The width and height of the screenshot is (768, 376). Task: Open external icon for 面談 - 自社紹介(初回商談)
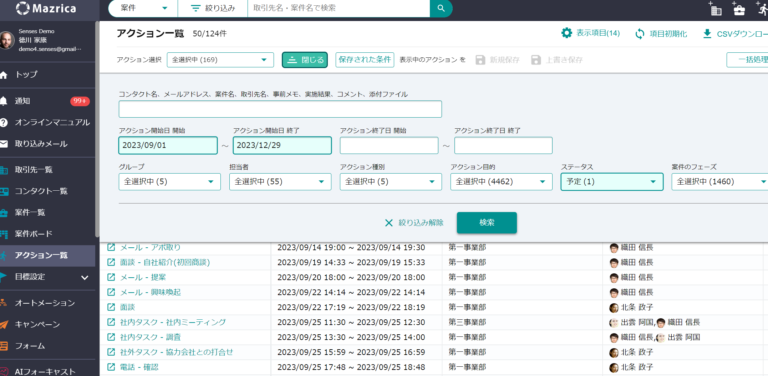tap(111, 262)
